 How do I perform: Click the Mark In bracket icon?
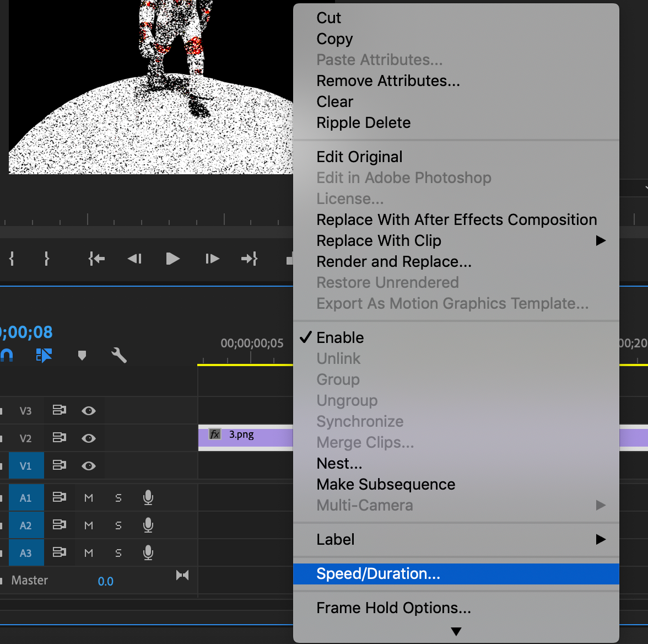[x=12, y=259]
